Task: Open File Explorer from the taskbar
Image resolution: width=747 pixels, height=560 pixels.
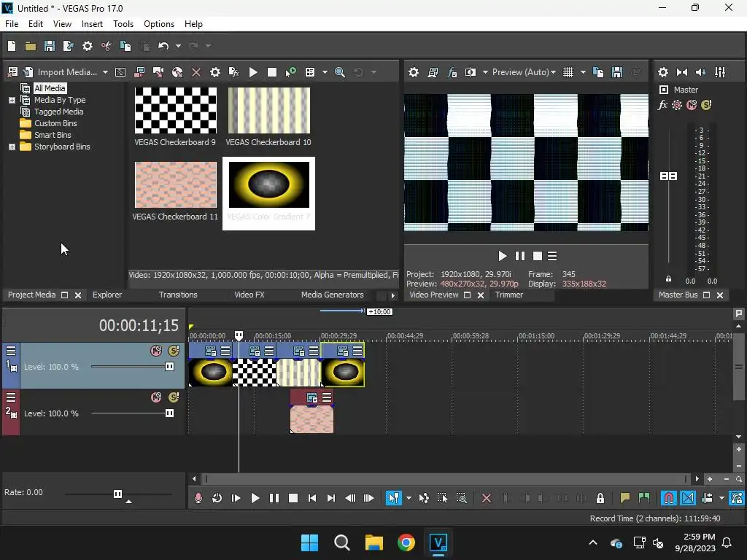Action: pyautogui.click(x=374, y=542)
